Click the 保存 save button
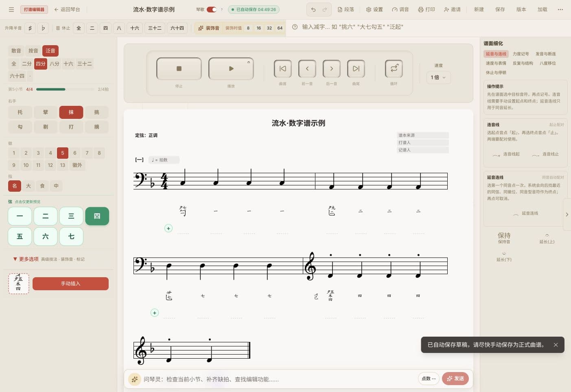Screen dimensions: 571x392 [500, 9]
